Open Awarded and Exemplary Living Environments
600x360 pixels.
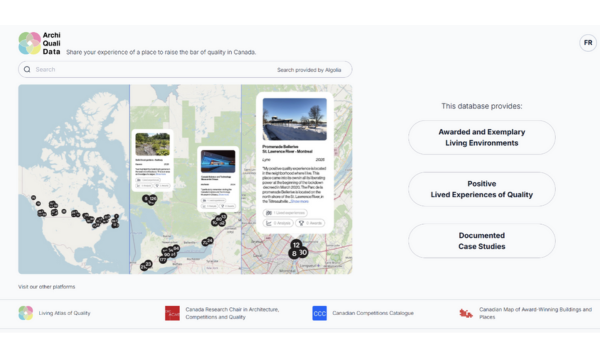pos(482,137)
